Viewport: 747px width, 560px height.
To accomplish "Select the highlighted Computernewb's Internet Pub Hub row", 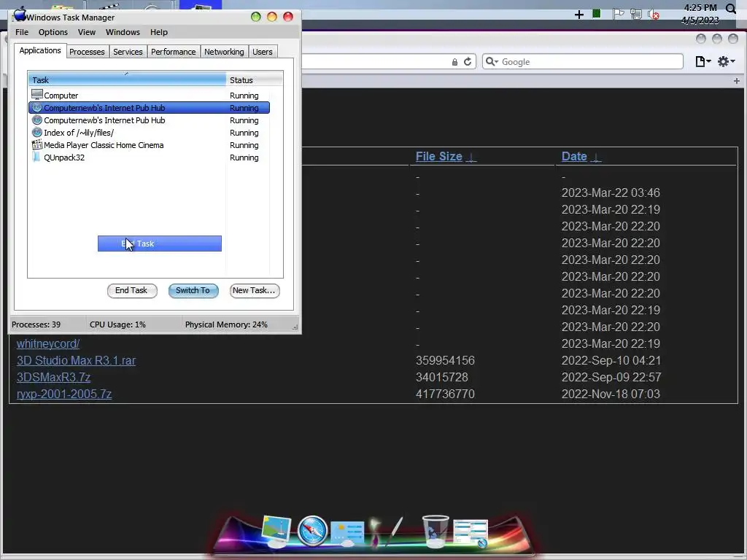I will (x=149, y=108).
